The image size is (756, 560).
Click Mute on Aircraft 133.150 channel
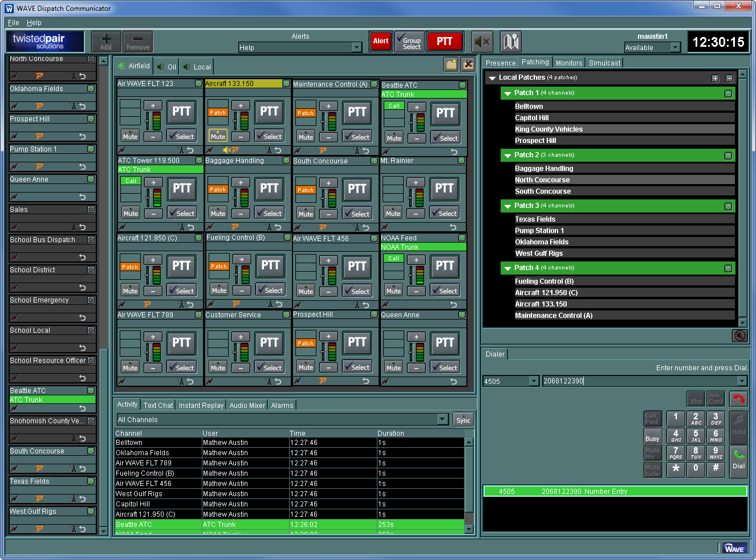(218, 136)
